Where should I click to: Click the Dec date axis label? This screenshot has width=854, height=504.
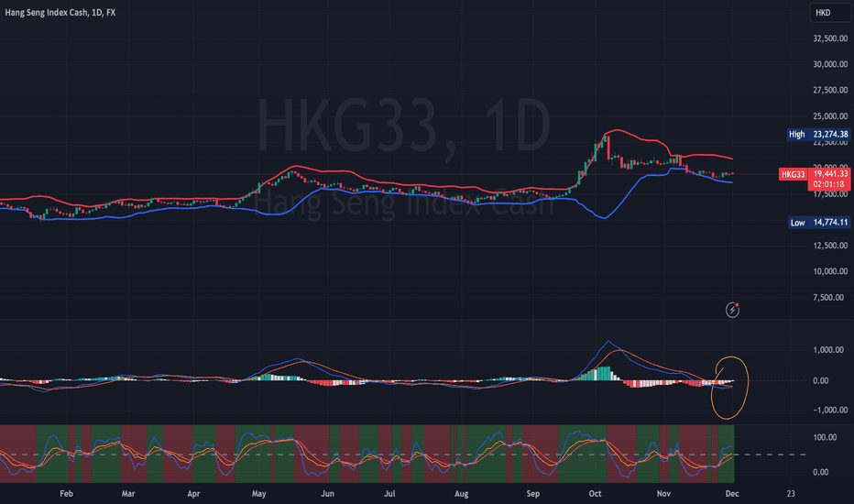click(x=732, y=494)
